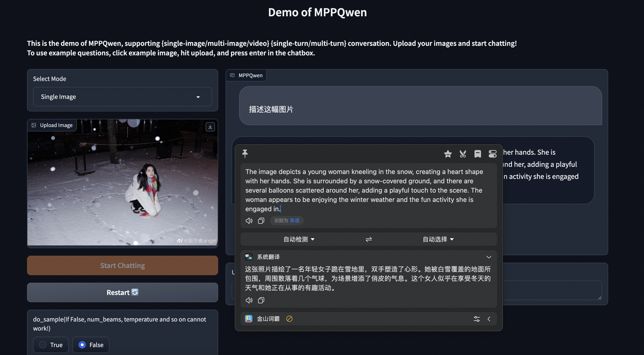Click the Restart button
644x355 pixels.
click(122, 292)
